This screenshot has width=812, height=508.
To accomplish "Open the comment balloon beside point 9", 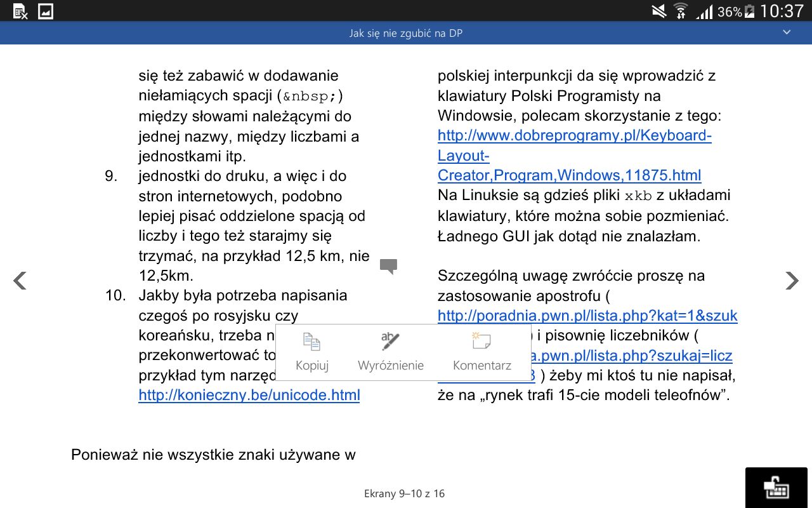I will point(388,267).
